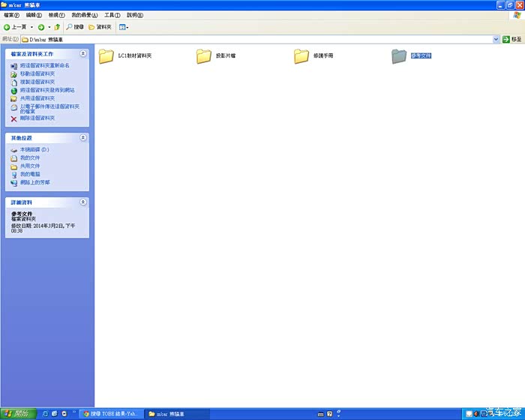
Task: Click the address bar path field
Action: [255, 39]
